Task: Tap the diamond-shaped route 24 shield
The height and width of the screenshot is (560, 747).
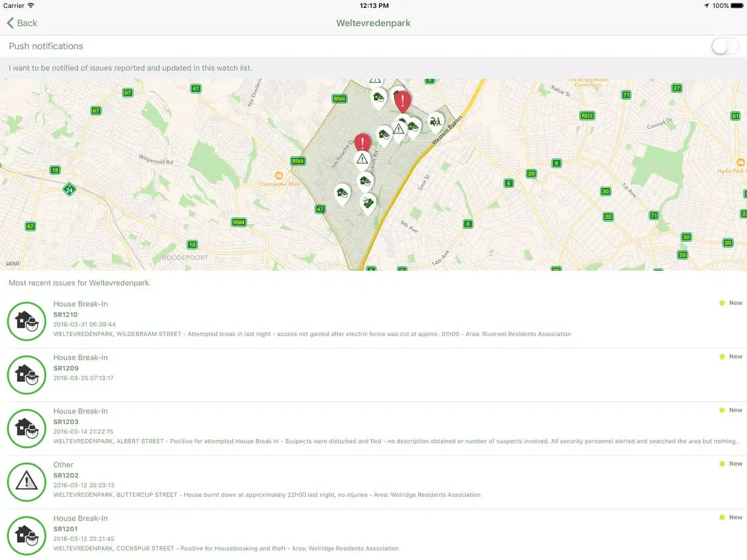Action: [70, 189]
